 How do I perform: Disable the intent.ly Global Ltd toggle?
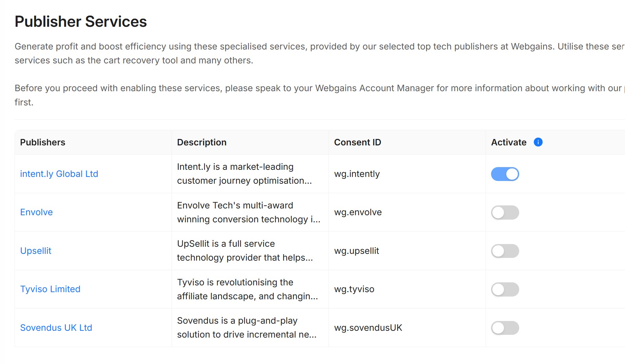tap(505, 174)
